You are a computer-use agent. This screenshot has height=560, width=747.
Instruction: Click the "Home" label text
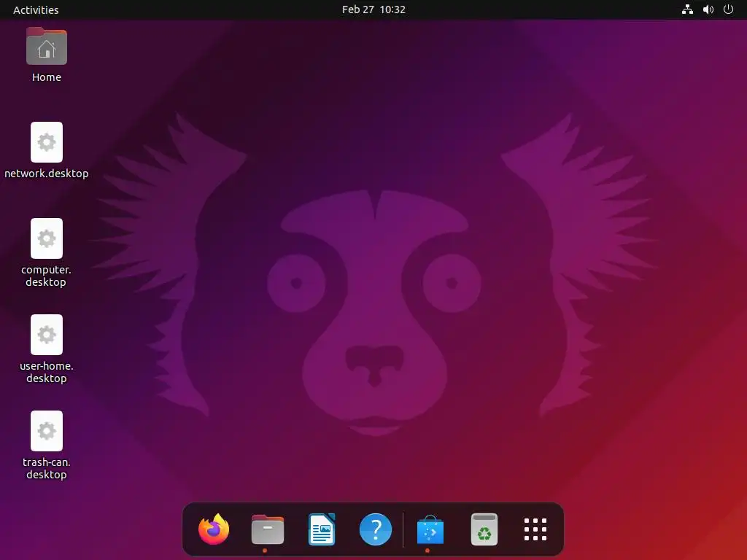[47, 77]
